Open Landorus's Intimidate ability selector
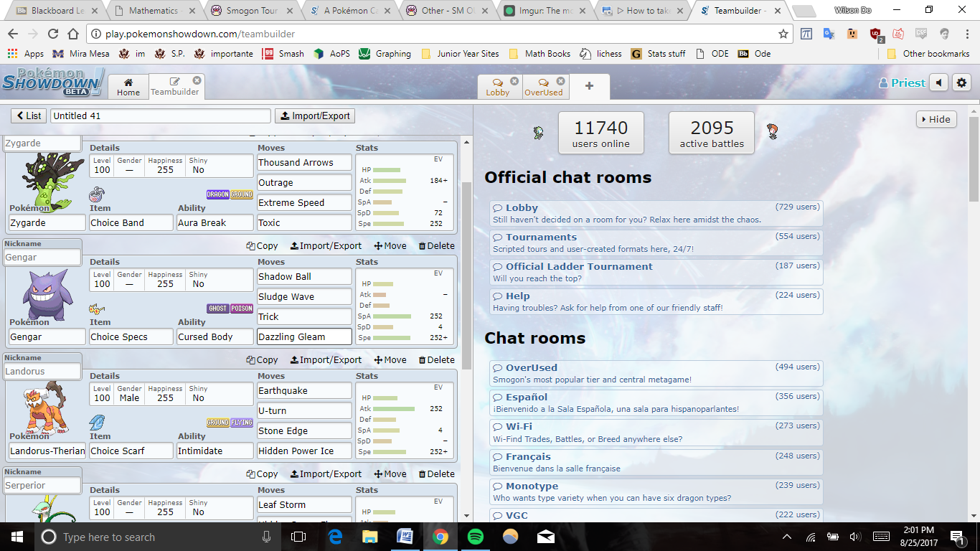The width and height of the screenshot is (980, 551). 215,451
